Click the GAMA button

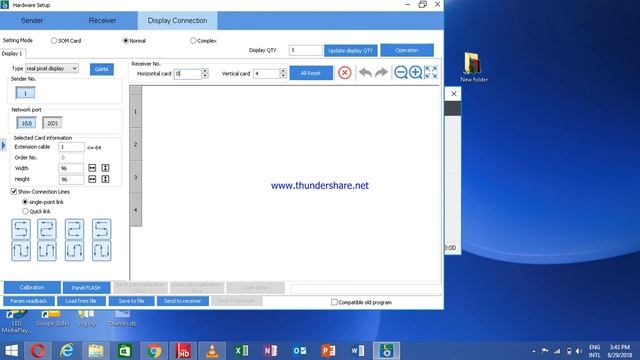tap(102, 69)
